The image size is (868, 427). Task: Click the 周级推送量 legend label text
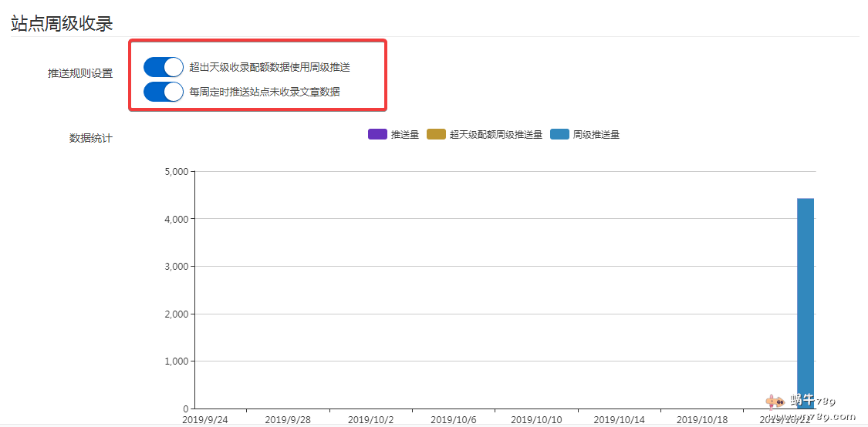[596, 134]
